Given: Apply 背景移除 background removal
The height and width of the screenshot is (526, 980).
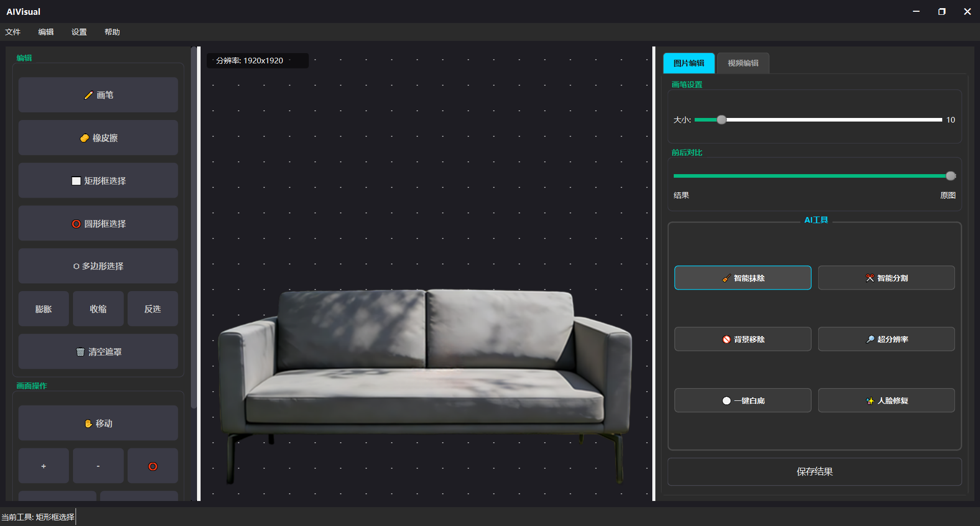Looking at the screenshot, I should tap(742, 339).
